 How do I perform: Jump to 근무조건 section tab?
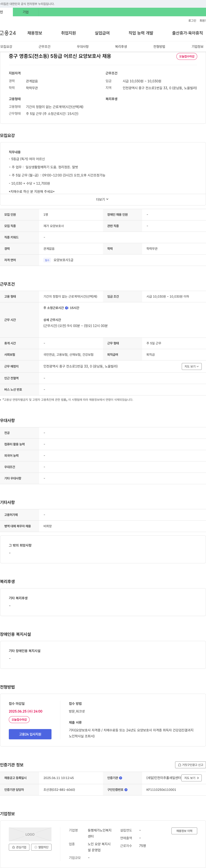pyautogui.click(x=44, y=47)
